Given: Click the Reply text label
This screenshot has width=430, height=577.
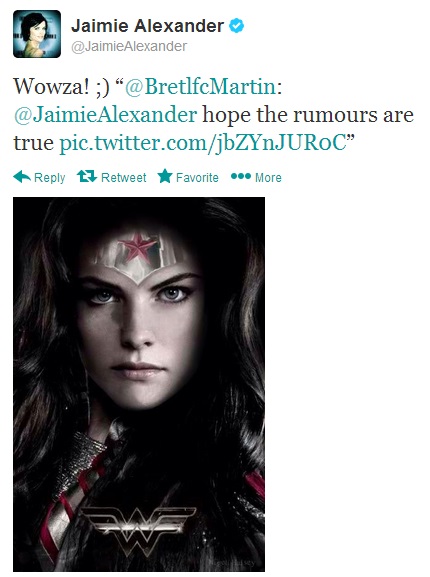Looking at the screenshot, I should (50, 178).
